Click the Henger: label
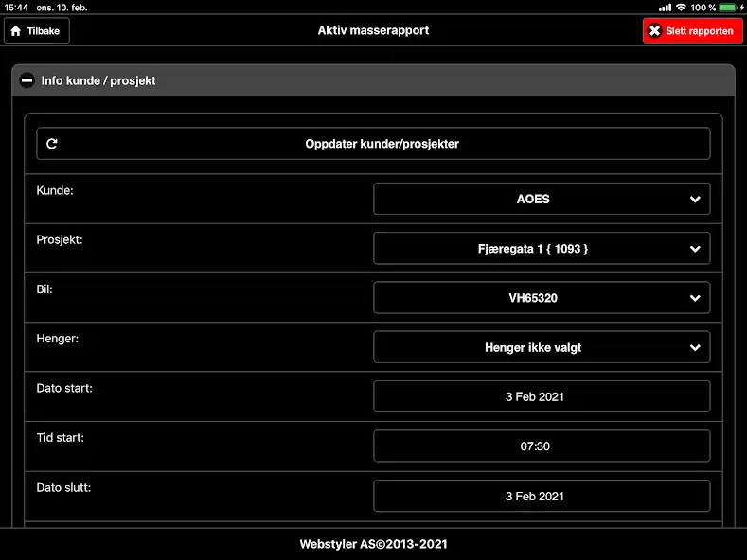Image resolution: width=747 pixels, height=560 pixels. (58, 339)
